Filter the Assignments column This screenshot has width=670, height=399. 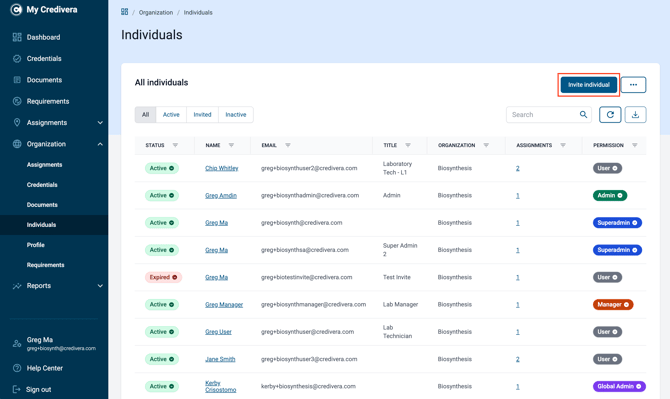[563, 145]
